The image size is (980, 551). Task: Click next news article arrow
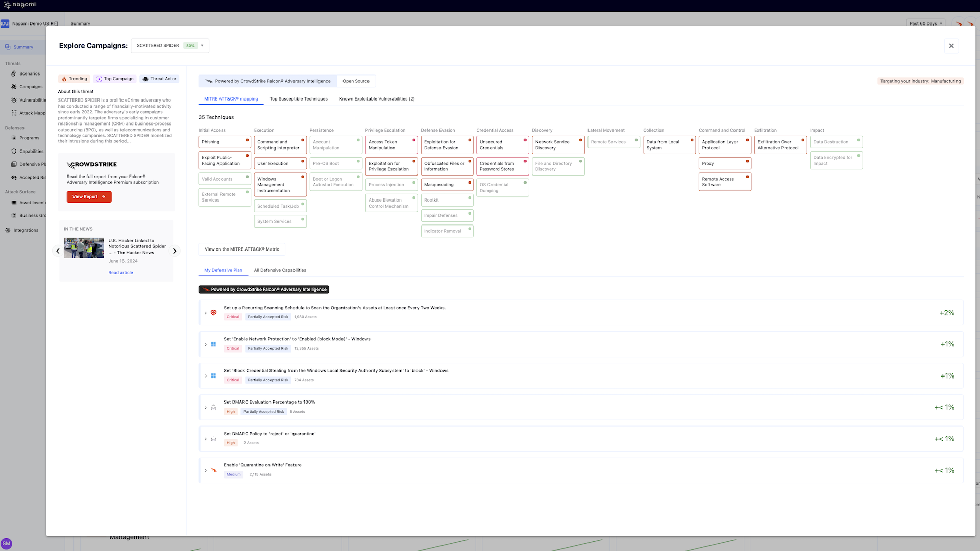point(175,251)
